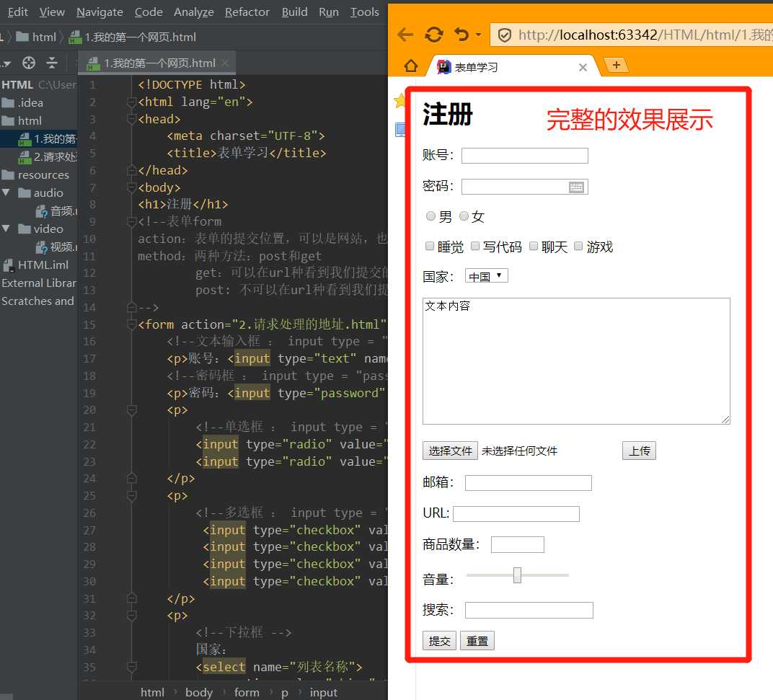Fold the html tag at line 2
This screenshot has width=773, height=700.
click(132, 102)
